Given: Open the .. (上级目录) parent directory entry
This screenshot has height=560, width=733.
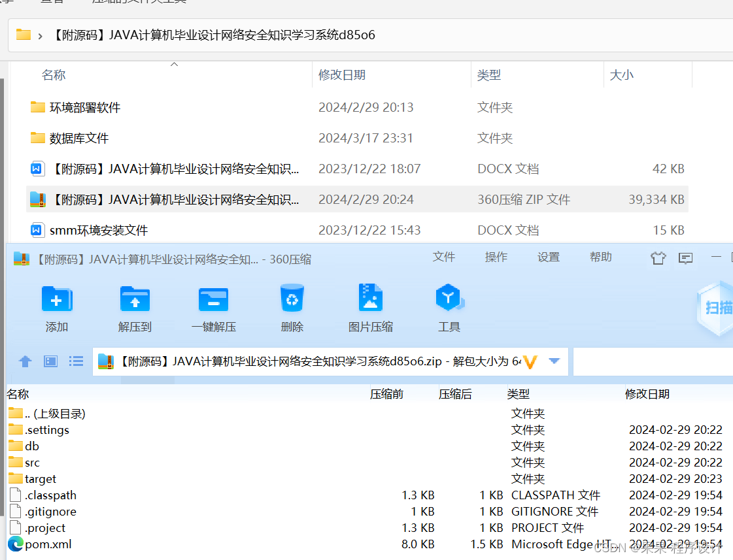Looking at the screenshot, I should click(47, 413).
